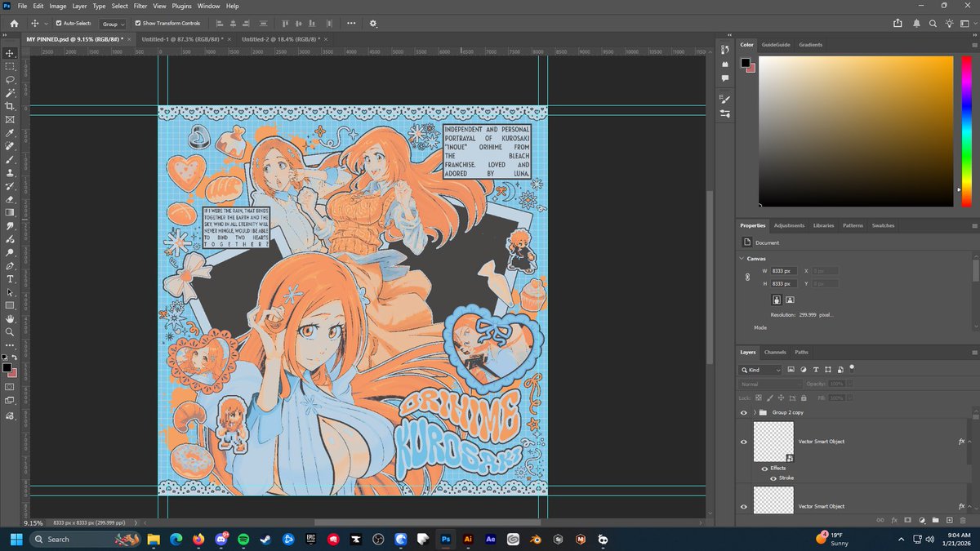The height and width of the screenshot is (551, 980).
Task: Expand the Group 2 copy folder
Action: point(755,412)
